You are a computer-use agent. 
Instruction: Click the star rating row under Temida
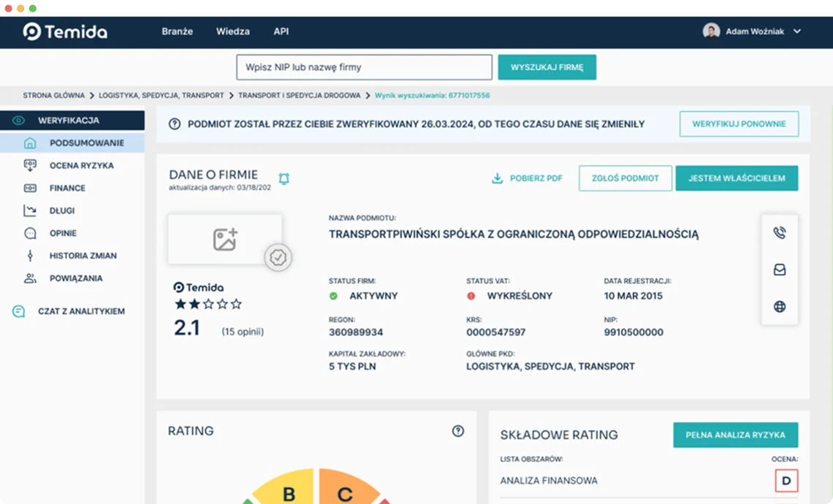(208, 304)
